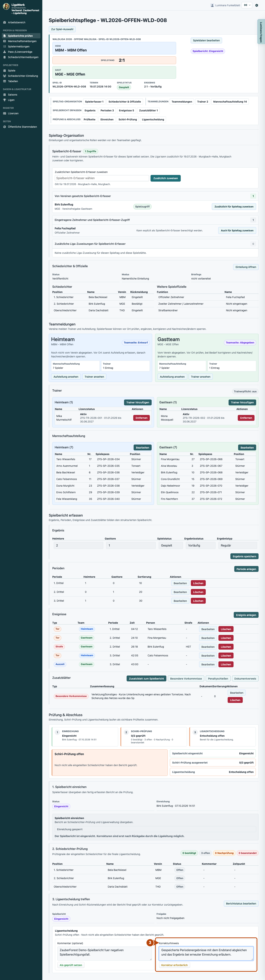Viewport: 265px width, 980px height.
Task: Switch to the Ligaentscheidung tab
Action: (153, 119)
